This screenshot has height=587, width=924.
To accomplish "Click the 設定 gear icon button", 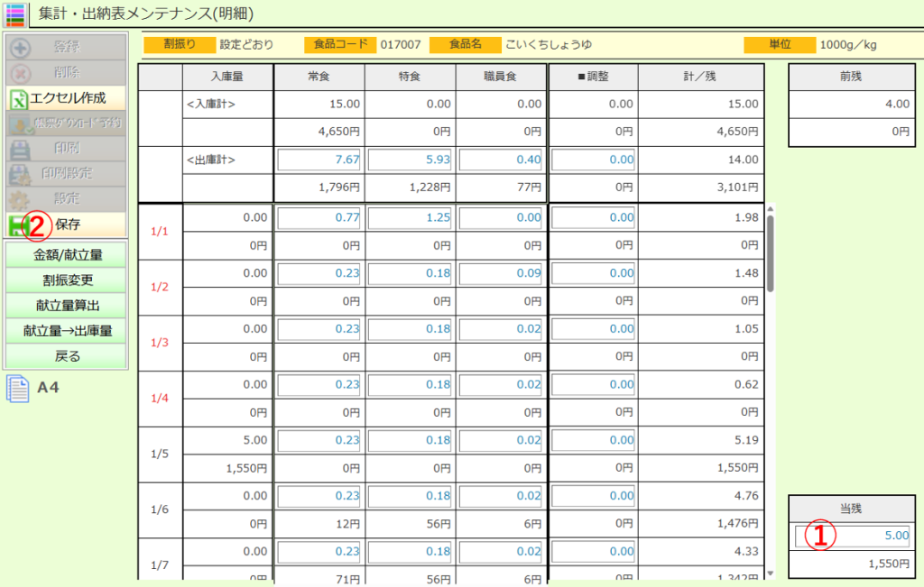I will (x=66, y=198).
